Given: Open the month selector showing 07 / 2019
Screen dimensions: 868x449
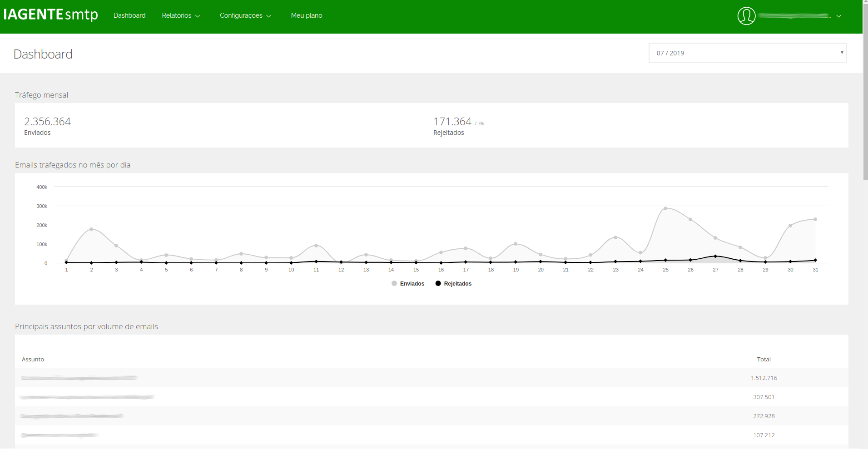Looking at the screenshot, I should 747,53.
